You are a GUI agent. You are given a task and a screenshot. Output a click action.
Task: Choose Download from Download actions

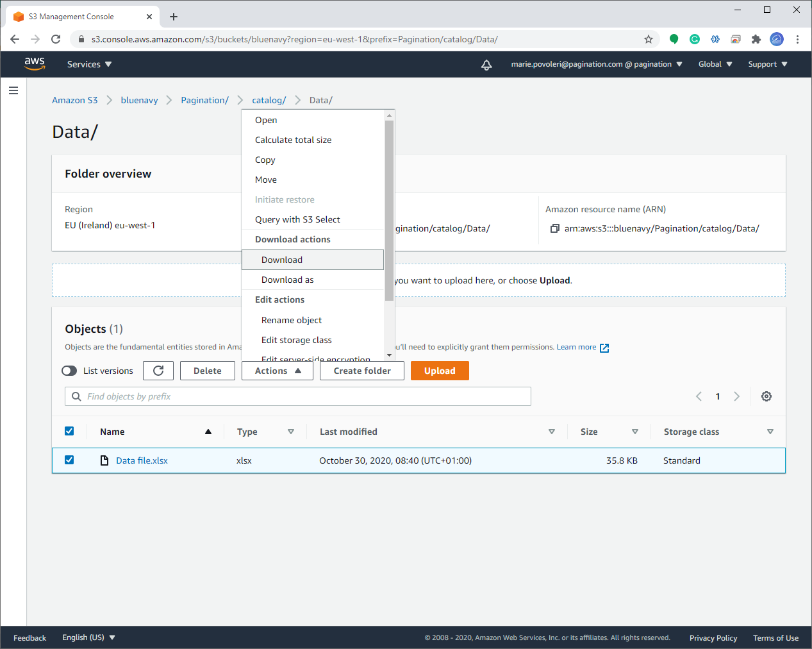point(313,260)
